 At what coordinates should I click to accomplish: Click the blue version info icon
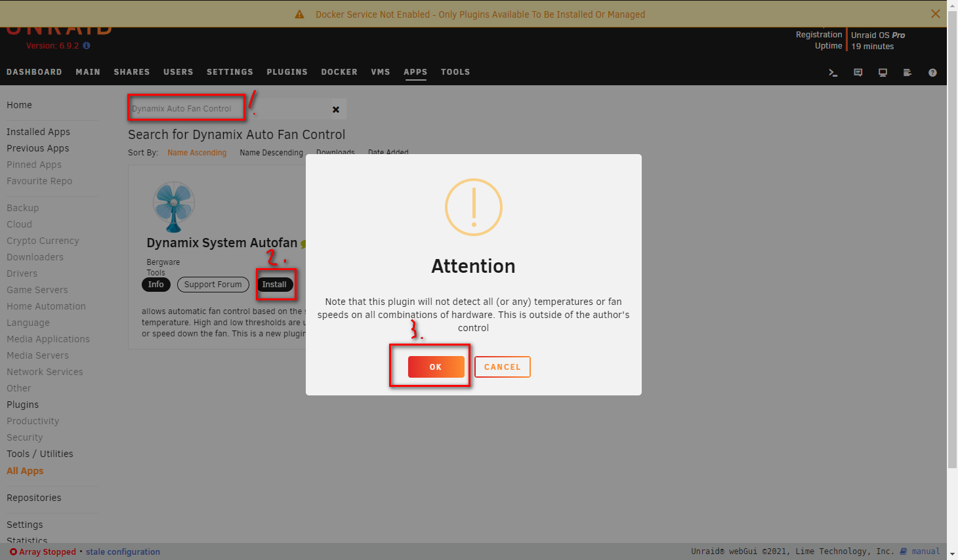87,46
